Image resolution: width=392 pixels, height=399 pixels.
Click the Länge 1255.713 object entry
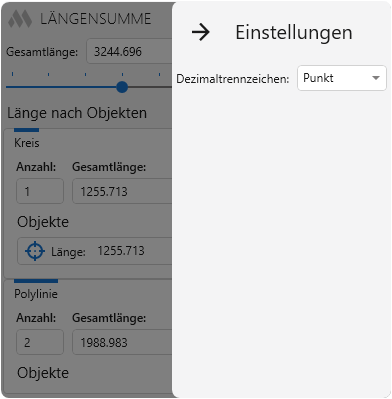tap(95, 251)
